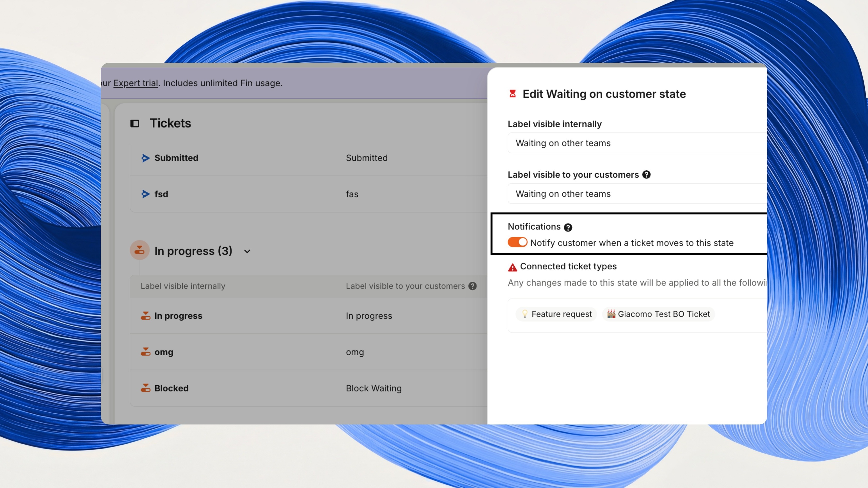Click the Connected ticket types heading

point(568,266)
